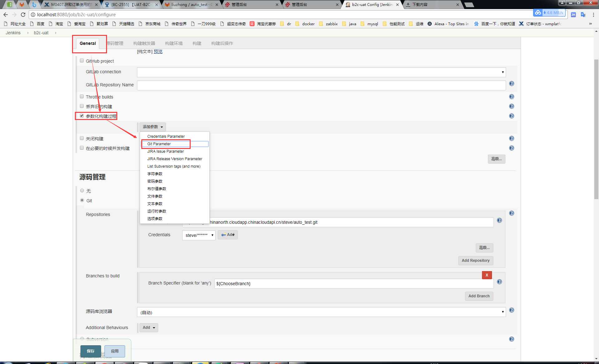This screenshot has height=364, width=599.
Task: Open help for Subversion option
Action: pyautogui.click(x=512, y=339)
